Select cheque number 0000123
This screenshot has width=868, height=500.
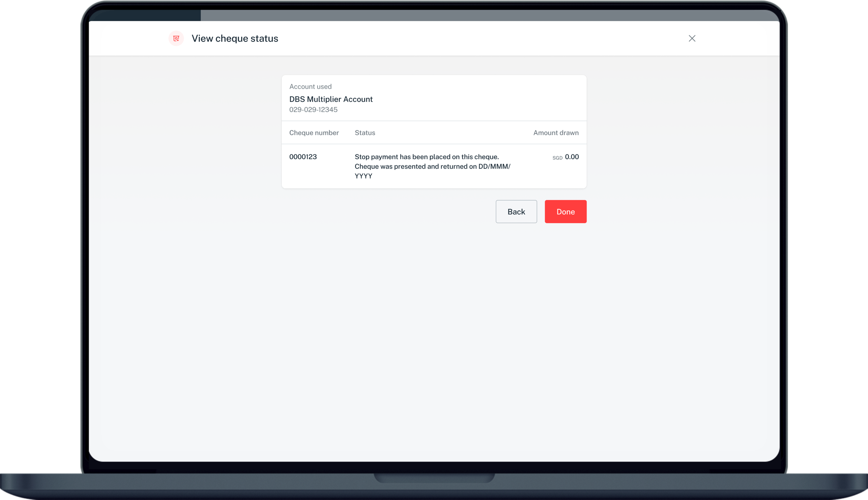[303, 157]
